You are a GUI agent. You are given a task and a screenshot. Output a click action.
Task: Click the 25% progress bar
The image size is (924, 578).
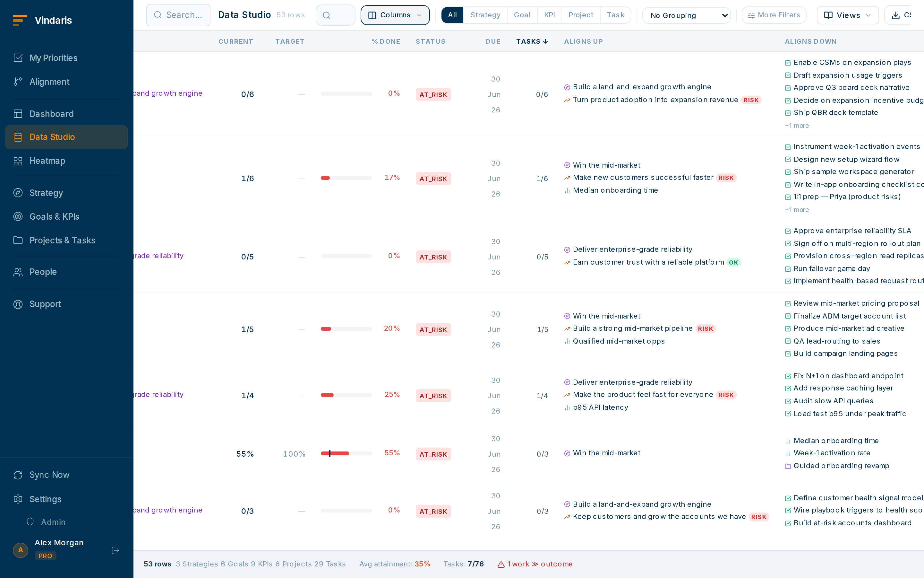[346, 395]
